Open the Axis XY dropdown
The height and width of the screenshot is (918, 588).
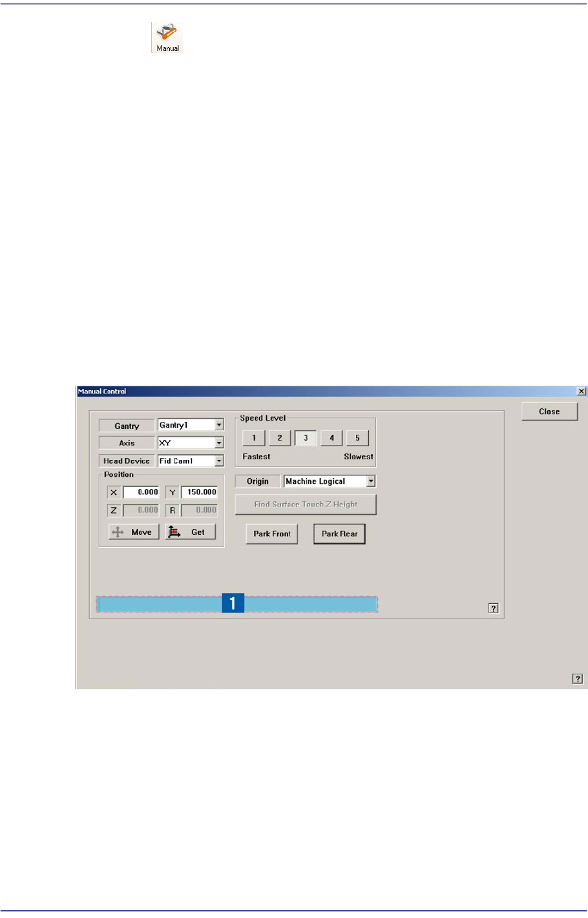pos(219,443)
